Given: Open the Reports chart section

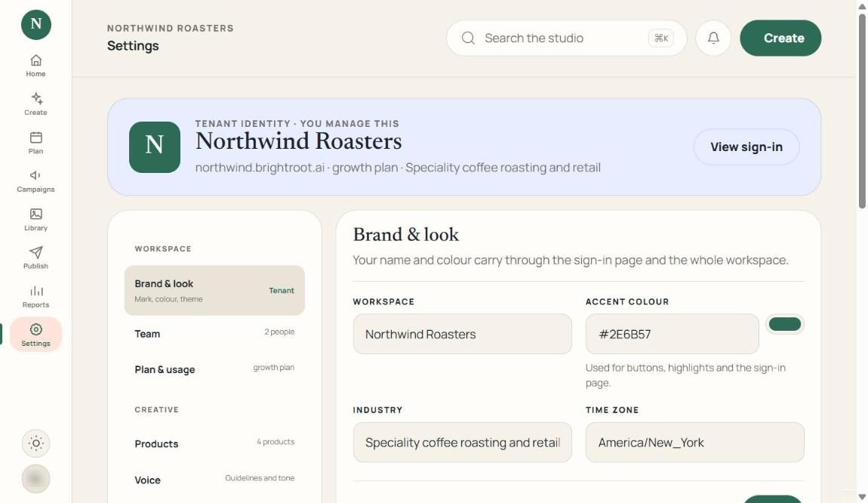Looking at the screenshot, I should [35, 296].
